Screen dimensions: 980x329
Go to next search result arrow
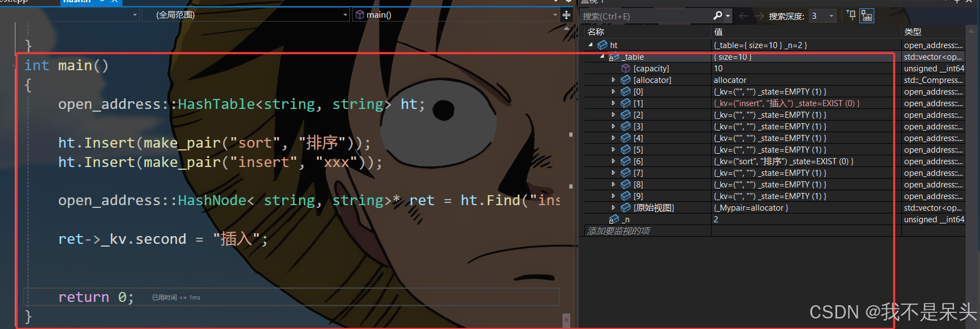click(759, 16)
